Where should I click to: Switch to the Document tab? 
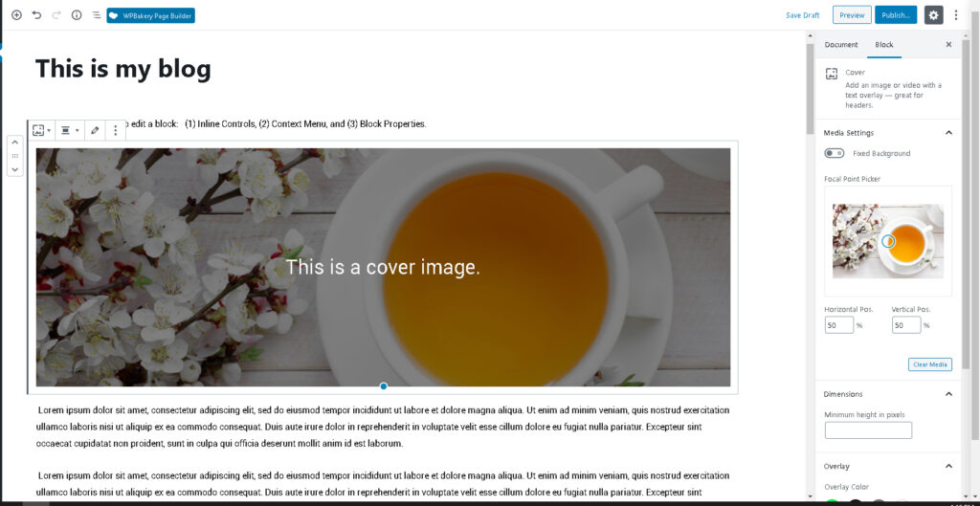pyautogui.click(x=841, y=45)
